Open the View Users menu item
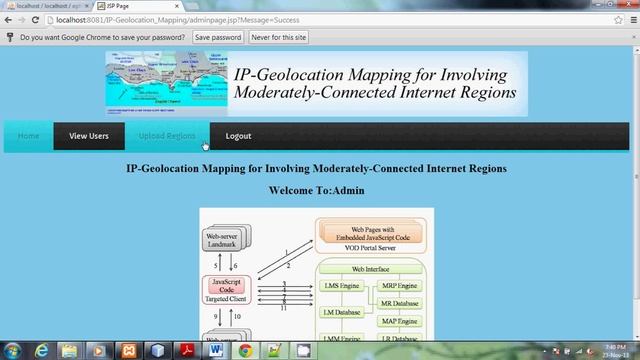This screenshot has height=360, width=640. [89, 136]
